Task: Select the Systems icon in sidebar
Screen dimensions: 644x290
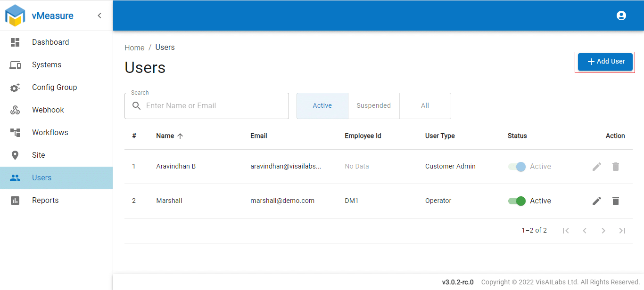Action: (x=15, y=64)
